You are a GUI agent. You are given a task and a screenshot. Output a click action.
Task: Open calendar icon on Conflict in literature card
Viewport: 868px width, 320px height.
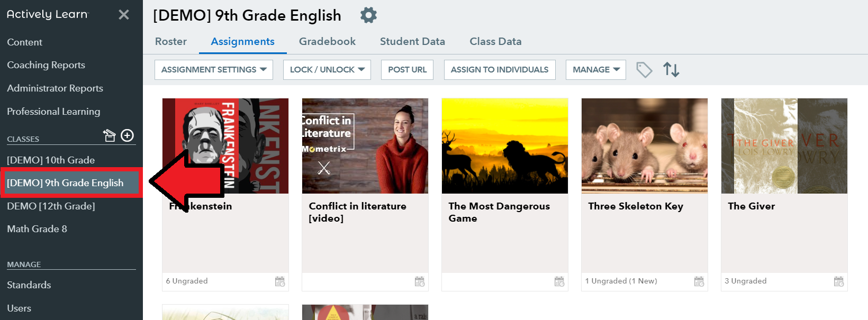[420, 281]
